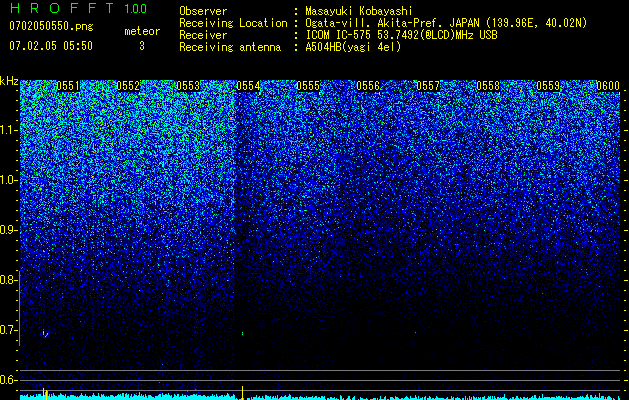Viewport: 629px width, 400px height.
Task: Click the Ogata-vill. Akita-Pref. receiving location
Action: [445, 23]
